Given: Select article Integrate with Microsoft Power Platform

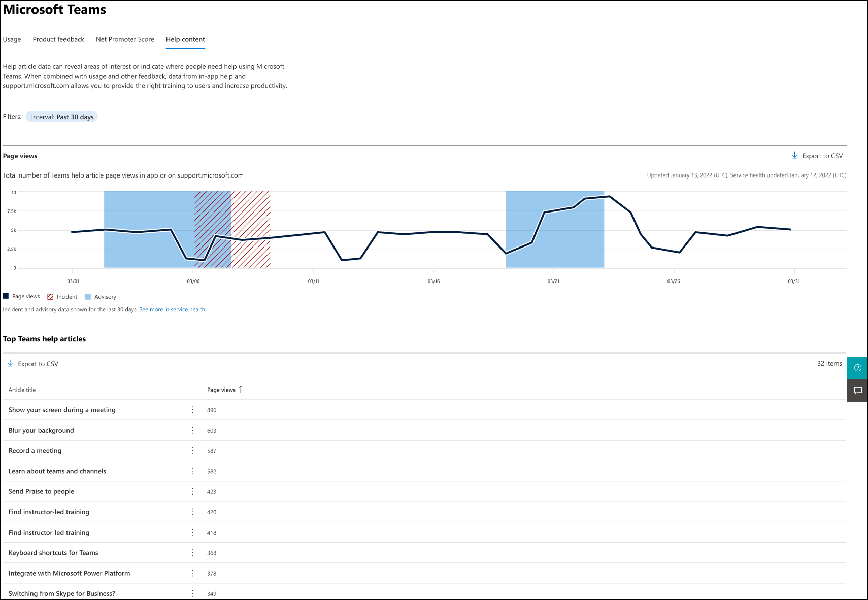Looking at the screenshot, I should (69, 573).
